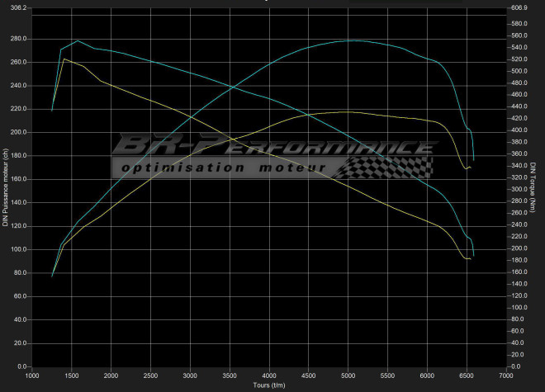Click the 306.2 maximum value on the left axis
The image size is (545, 392).
click(x=18, y=7)
